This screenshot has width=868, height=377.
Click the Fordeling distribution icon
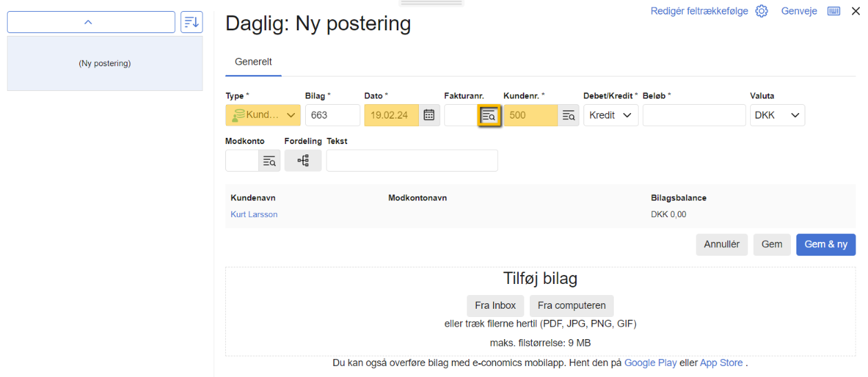[x=303, y=161]
